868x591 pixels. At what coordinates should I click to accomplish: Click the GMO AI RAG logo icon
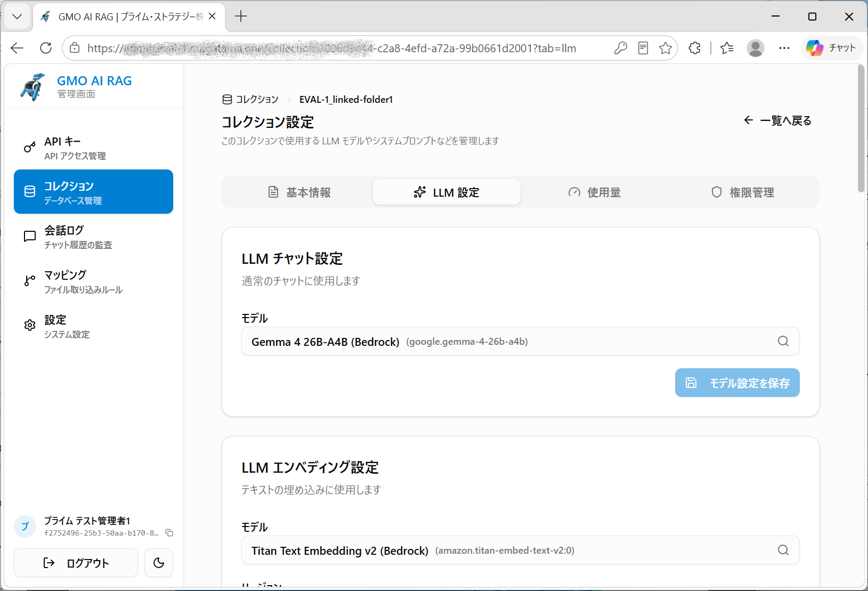(x=33, y=87)
